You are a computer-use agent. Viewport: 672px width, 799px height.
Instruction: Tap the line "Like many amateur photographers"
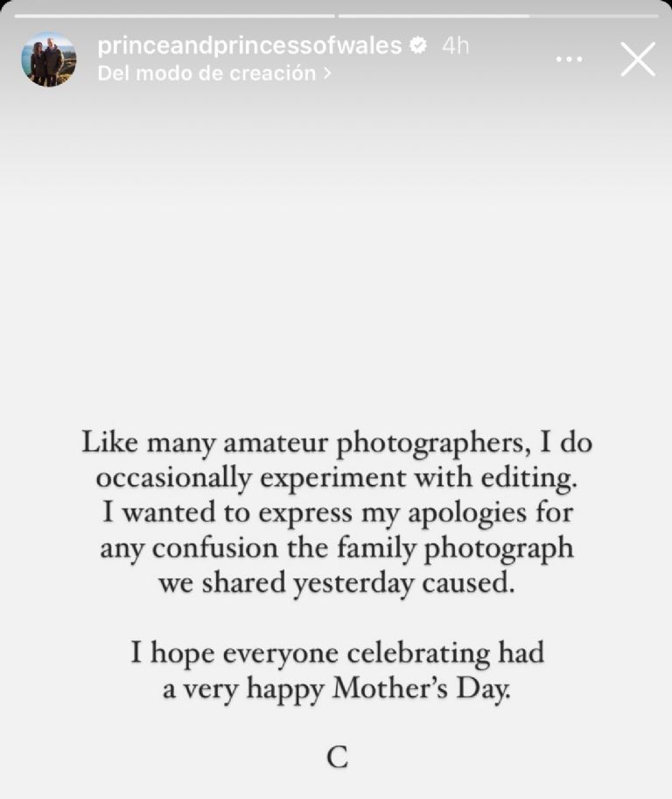[x=337, y=443]
